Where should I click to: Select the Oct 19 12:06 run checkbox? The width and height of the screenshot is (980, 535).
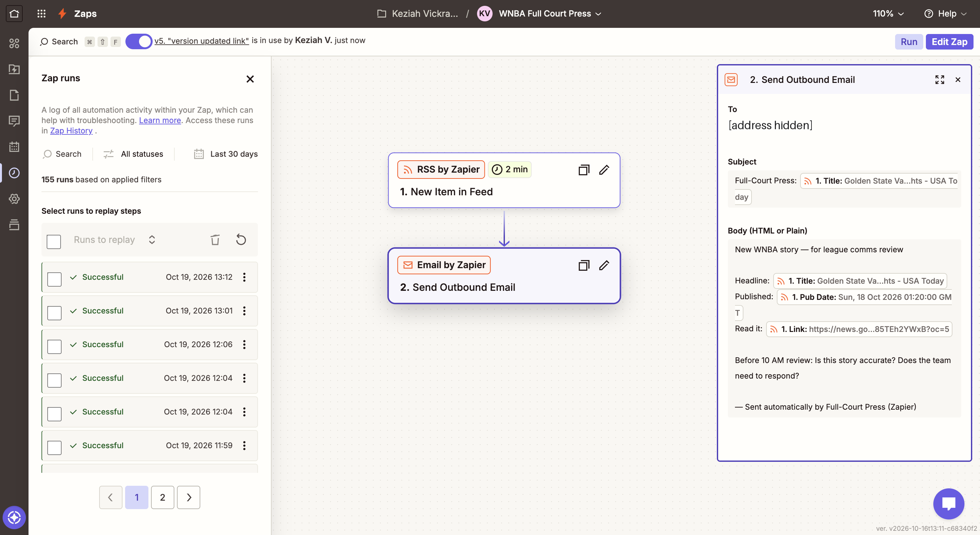54,347
